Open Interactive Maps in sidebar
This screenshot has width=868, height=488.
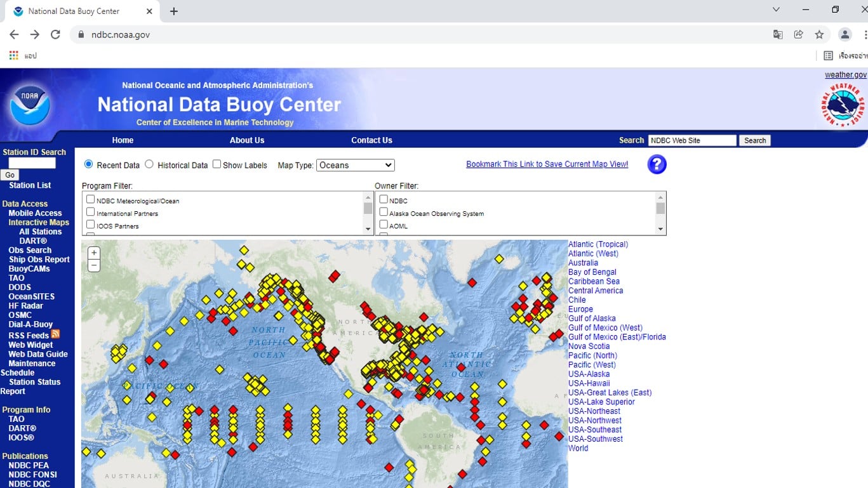tap(39, 222)
